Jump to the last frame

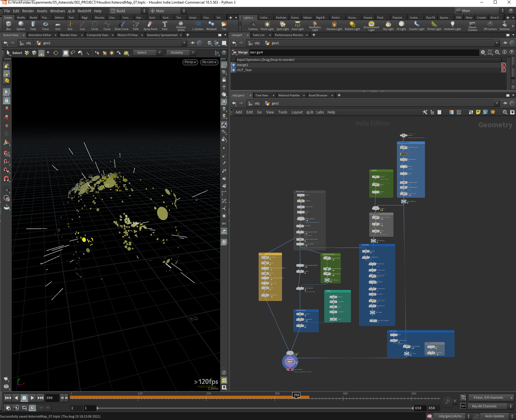click(41, 398)
